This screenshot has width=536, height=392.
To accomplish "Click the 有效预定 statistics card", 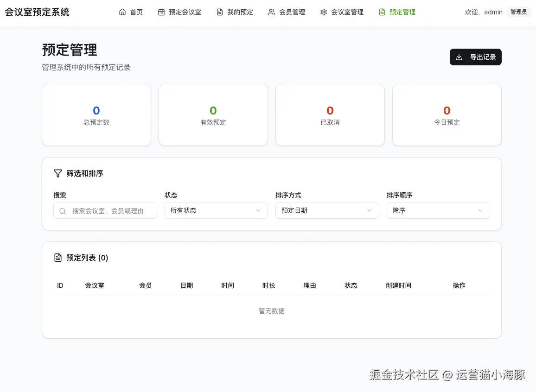I will point(213,115).
